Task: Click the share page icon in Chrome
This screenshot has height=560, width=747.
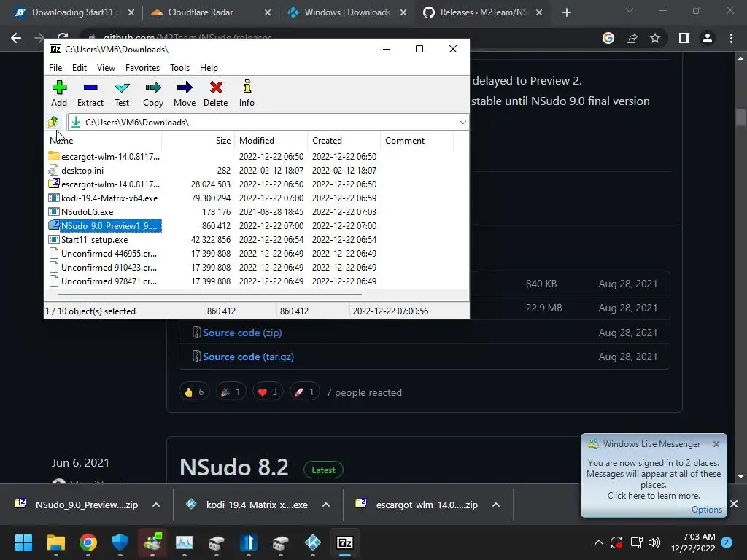Action: (x=632, y=38)
